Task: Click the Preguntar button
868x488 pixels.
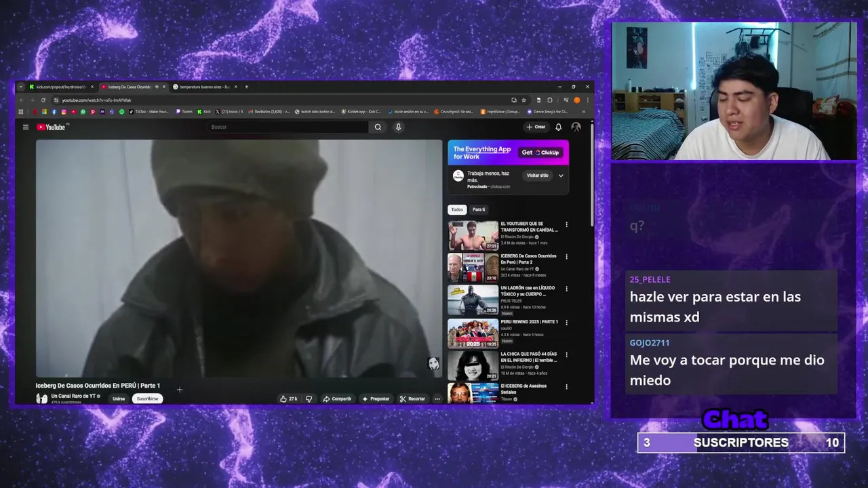Action: pyautogui.click(x=376, y=399)
